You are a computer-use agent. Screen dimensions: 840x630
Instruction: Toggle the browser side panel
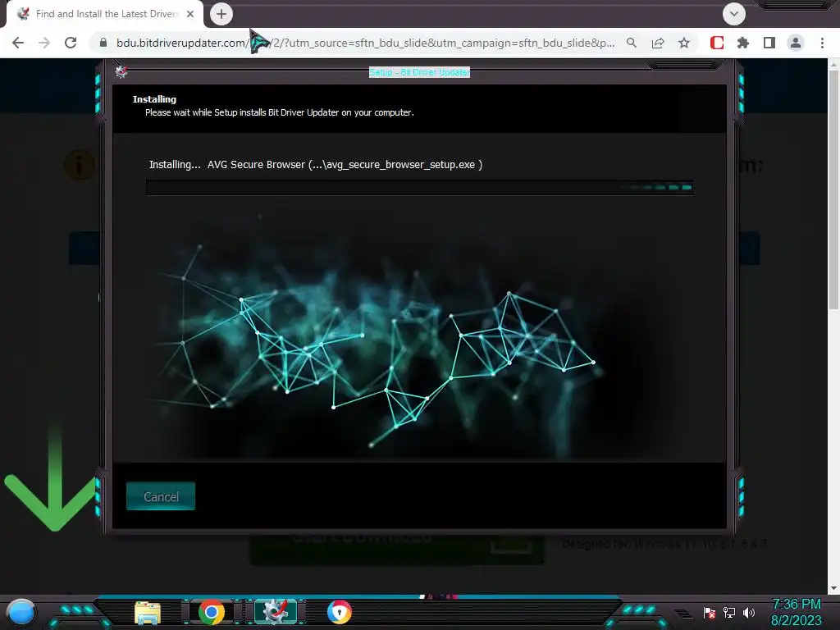click(769, 43)
